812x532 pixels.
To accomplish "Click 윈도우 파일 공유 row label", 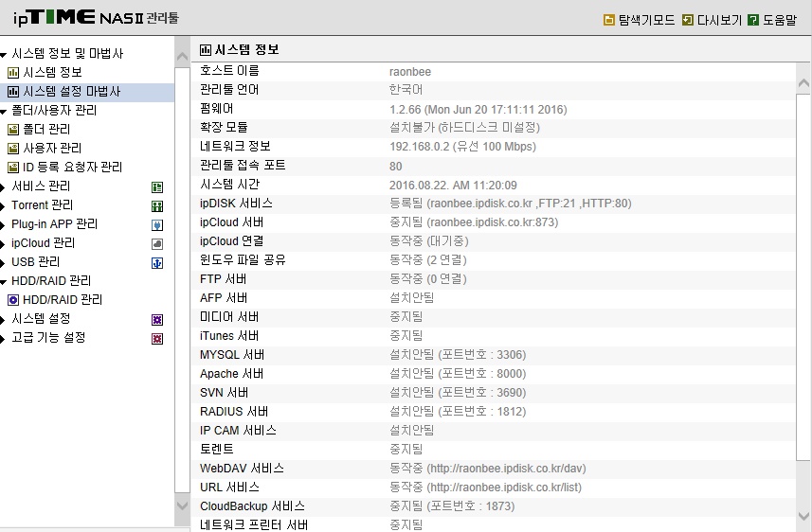I will (243, 259).
